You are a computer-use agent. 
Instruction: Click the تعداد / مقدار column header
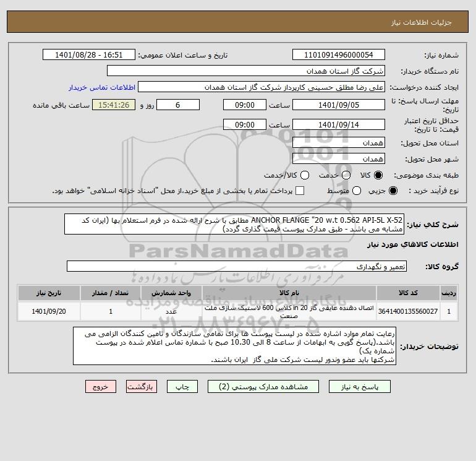(111, 293)
